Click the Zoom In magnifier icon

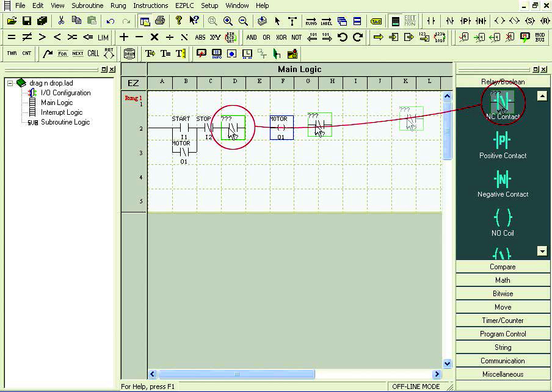click(228, 21)
